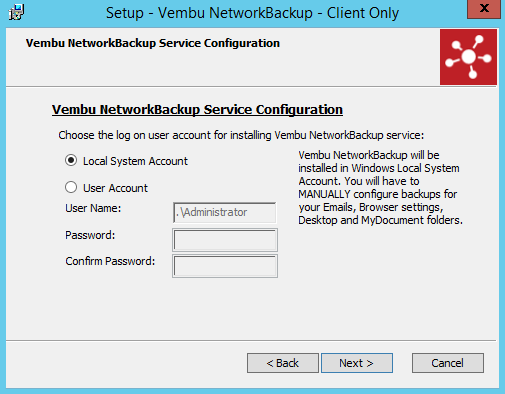505x394 pixels.
Task: Click the red Vembu network logo
Action: (468, 57)
